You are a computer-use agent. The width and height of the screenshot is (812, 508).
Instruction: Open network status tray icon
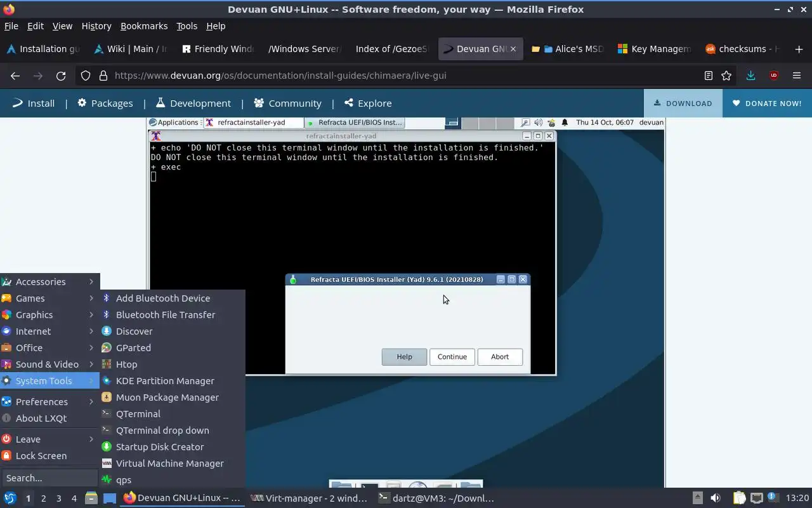pos(756,498)
